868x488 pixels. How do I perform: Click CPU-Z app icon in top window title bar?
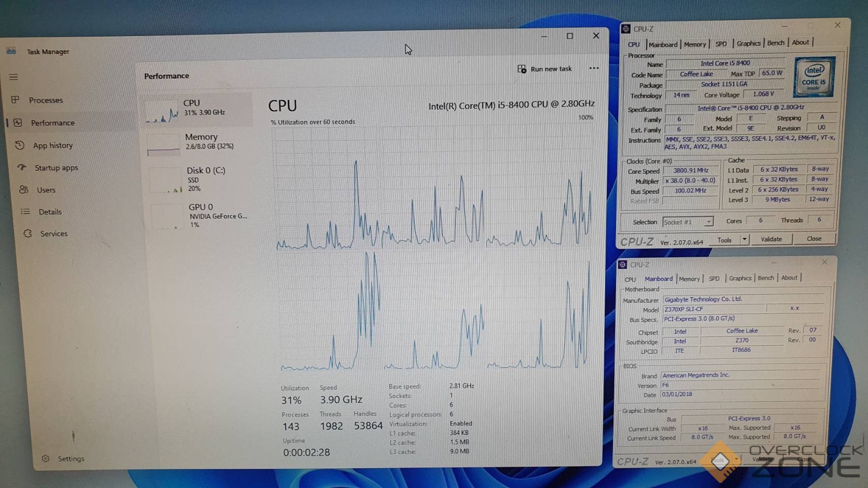[x=626, y=29]
